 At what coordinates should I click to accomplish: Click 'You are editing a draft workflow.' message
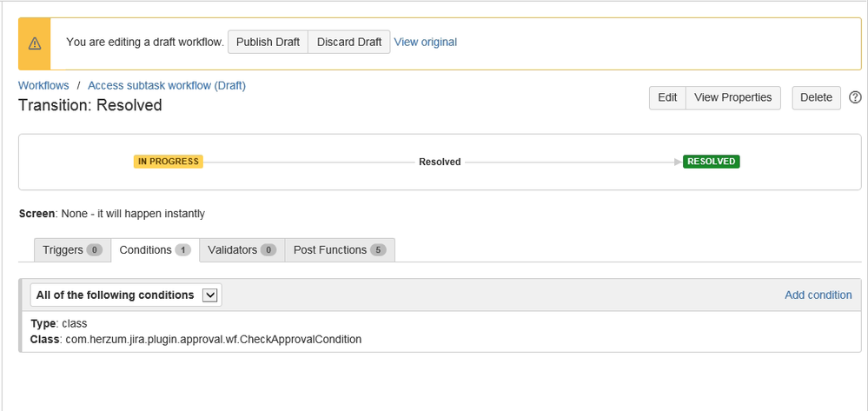pos(145,42)
